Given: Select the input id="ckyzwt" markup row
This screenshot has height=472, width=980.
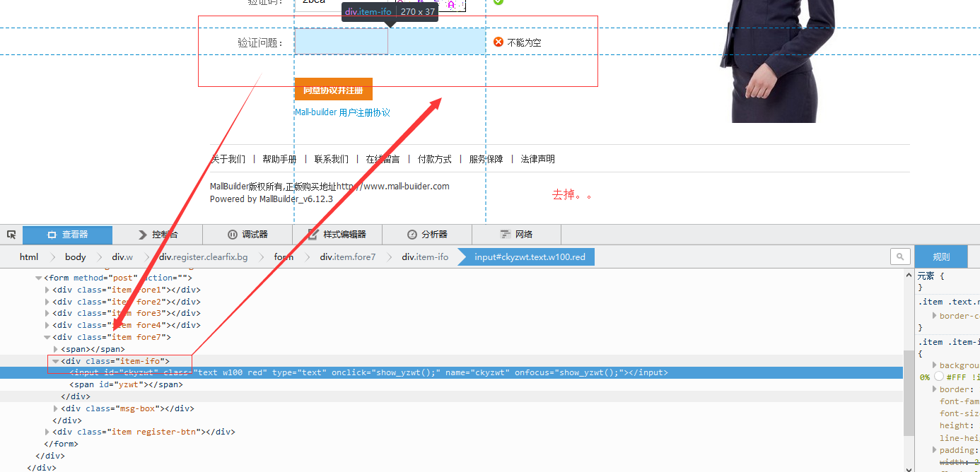Looking at the screenshot, I should (x=451, y=372).
